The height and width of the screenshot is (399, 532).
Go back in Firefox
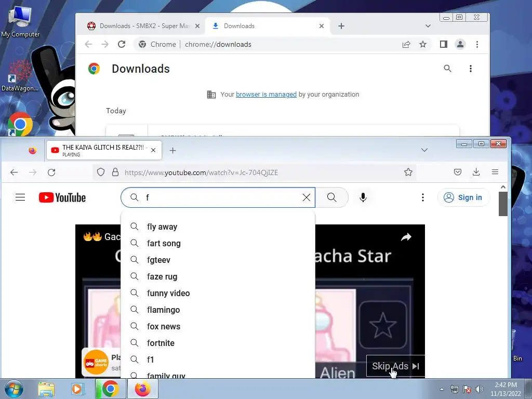coord(14,172)
